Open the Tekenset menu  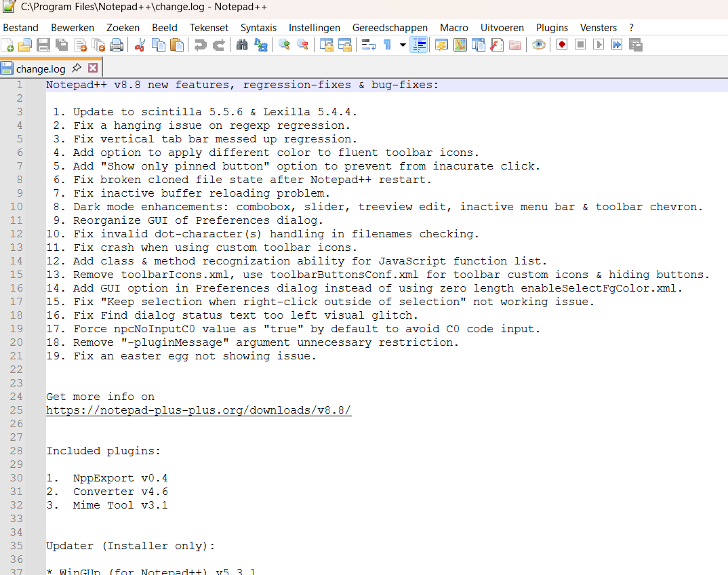click(209, 28)
